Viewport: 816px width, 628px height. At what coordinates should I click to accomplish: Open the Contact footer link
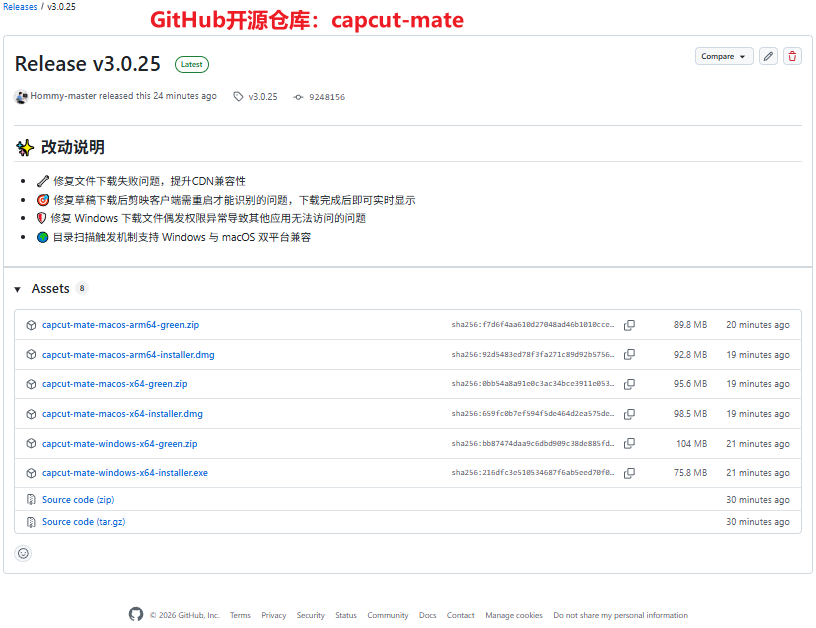click(x=461, y=616)
